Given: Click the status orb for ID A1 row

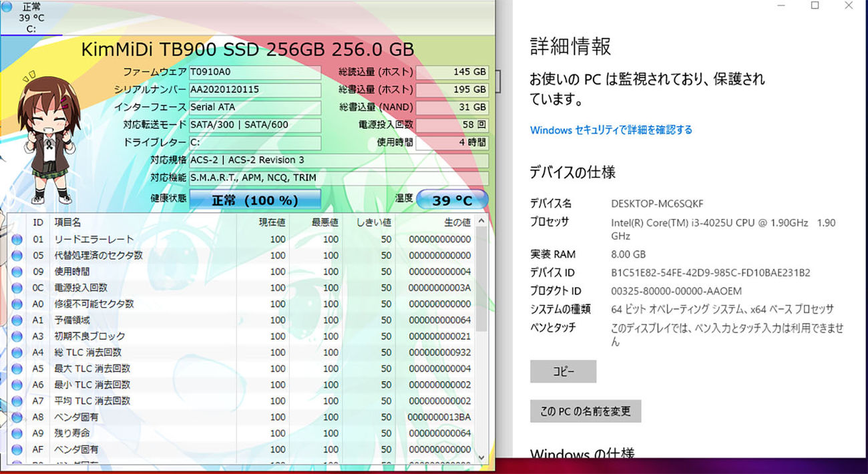Looking at the screenshot, I should [17, 320].
